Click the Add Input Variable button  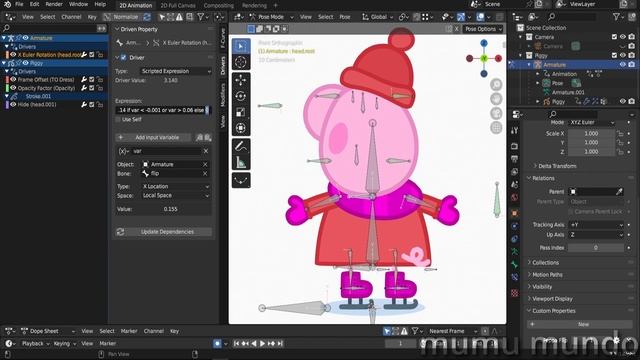(153, 138)
